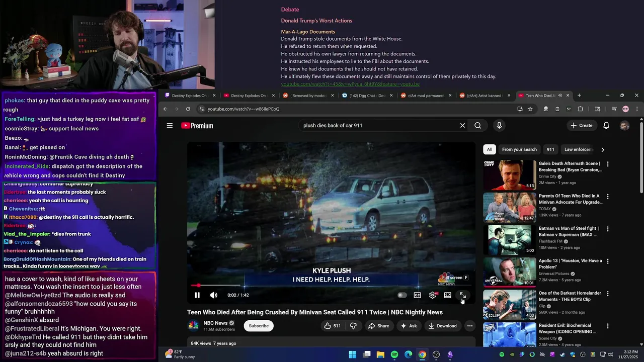Viewport: 644px width, 362px height.
Task: Dislike the video with thumbs down
Action: tap(353, 326)
